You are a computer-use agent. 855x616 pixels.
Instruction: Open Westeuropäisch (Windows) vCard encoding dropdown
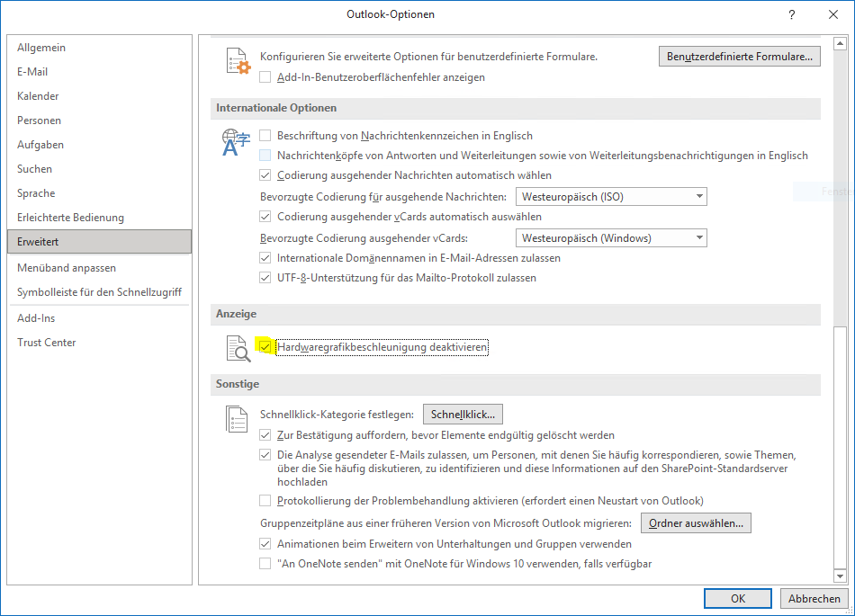611,238
